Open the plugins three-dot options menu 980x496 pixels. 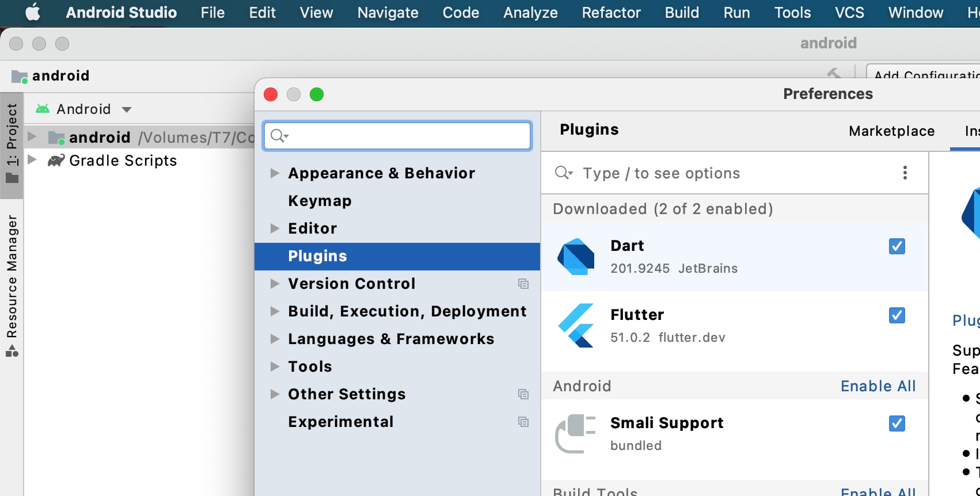(x=905, y=173)
